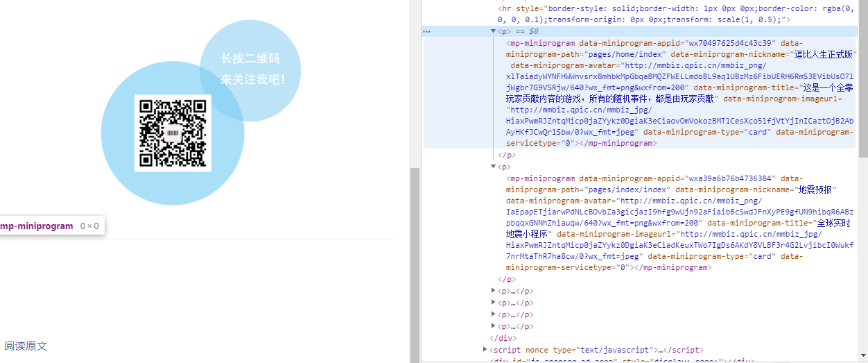Expand the script nonce element
This screenshot has height=363, width=868.
[485, 350]
